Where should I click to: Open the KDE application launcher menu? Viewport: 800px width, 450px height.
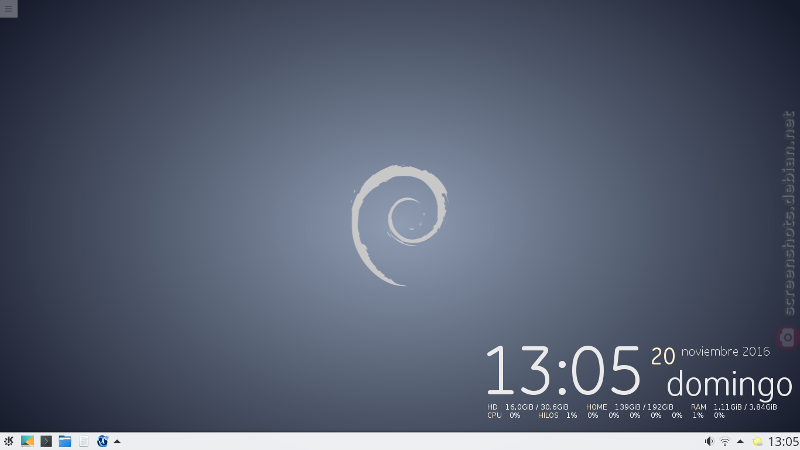[9, 441]
